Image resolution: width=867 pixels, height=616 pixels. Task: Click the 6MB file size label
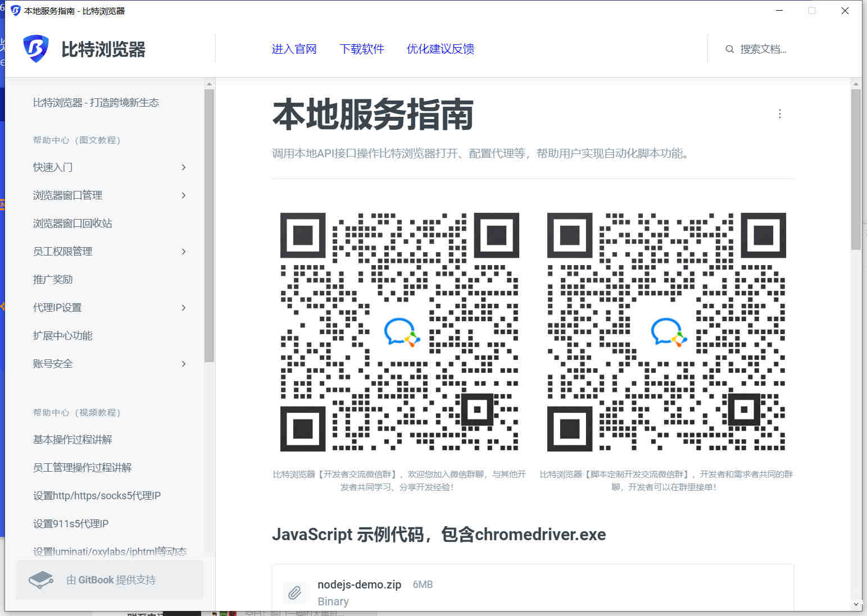click(423, 585)
